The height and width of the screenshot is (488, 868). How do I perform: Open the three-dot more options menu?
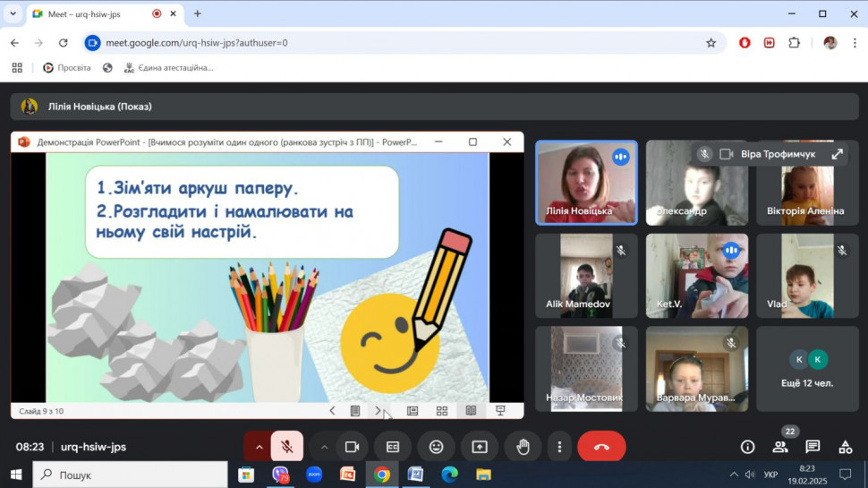tap(559, 447)
